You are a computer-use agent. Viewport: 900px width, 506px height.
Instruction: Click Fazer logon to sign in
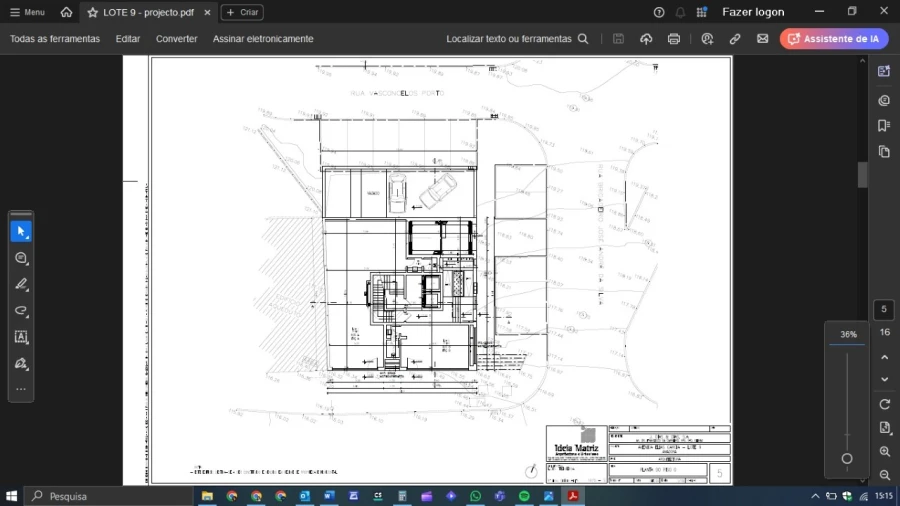pos(753,12)
